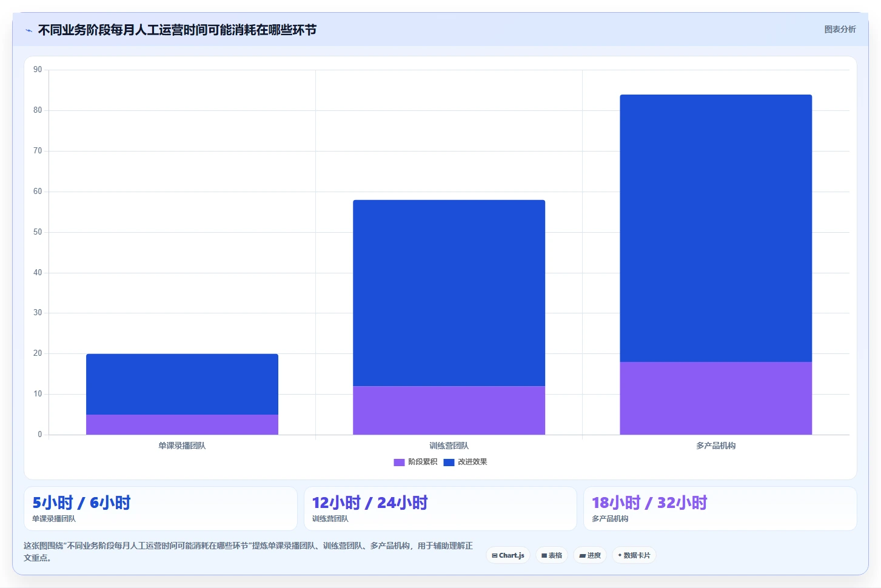
Task: Click the purple bar segment for 单课录播团队
Action: (x=182, y=424)
